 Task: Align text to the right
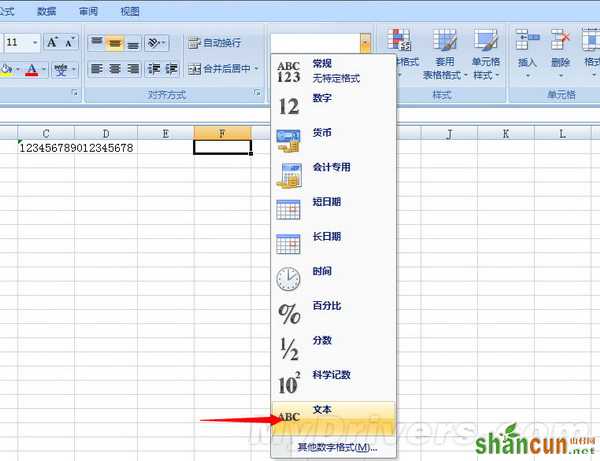(133, 69)
